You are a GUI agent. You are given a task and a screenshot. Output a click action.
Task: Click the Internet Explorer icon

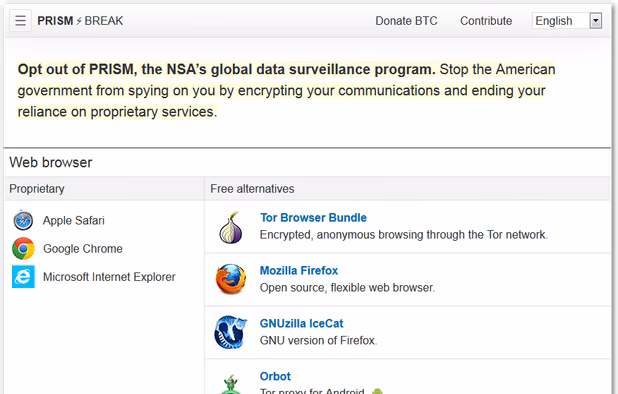tap(23, 277)
